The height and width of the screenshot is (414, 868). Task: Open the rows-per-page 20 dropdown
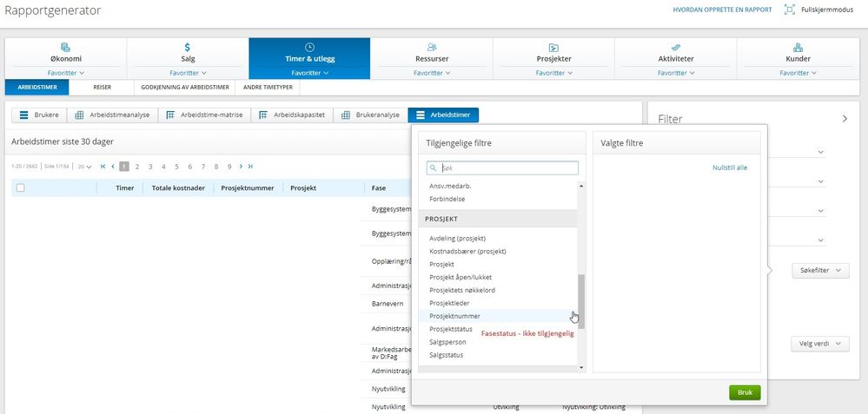[84, 167]
